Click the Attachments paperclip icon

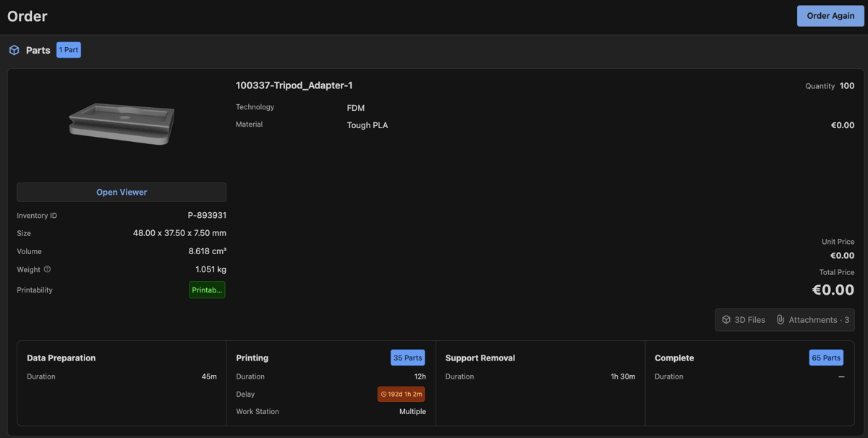[780, 319]
